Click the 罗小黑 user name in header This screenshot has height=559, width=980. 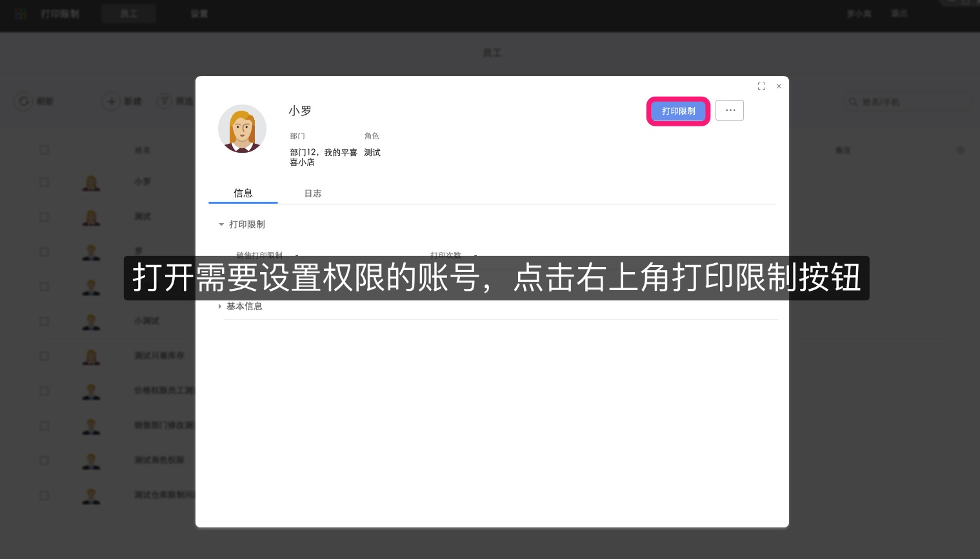click(859, 14)
